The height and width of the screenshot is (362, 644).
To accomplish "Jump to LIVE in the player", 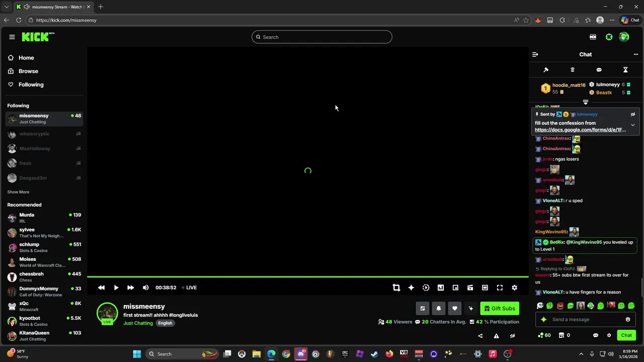I will tap(189, 288).
